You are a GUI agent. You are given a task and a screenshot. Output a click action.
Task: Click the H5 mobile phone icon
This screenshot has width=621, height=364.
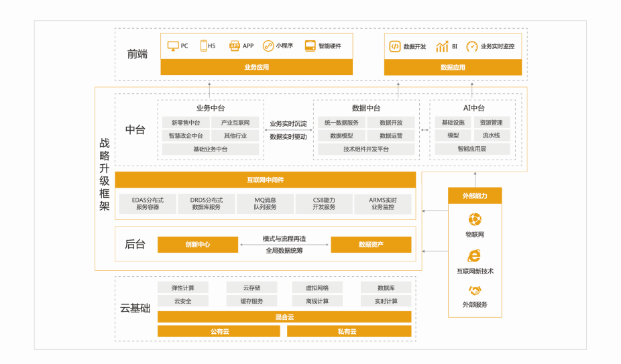(204, 46)
